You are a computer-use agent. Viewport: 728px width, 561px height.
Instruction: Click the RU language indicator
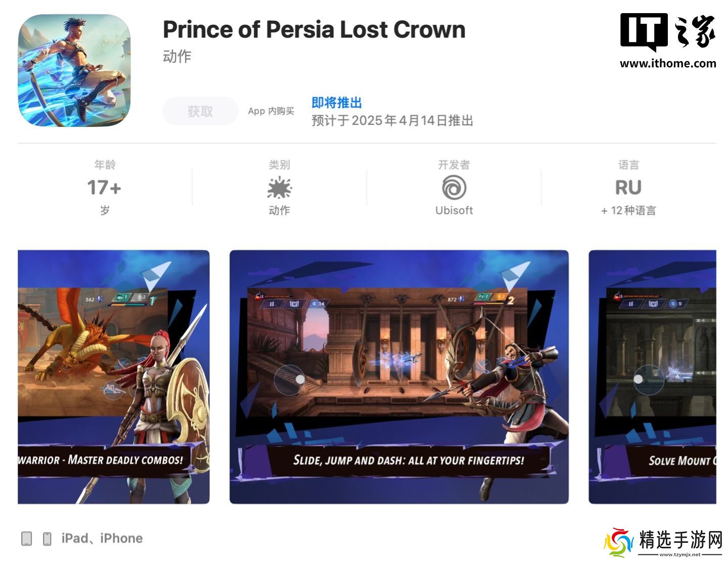(x=628, y=188)
